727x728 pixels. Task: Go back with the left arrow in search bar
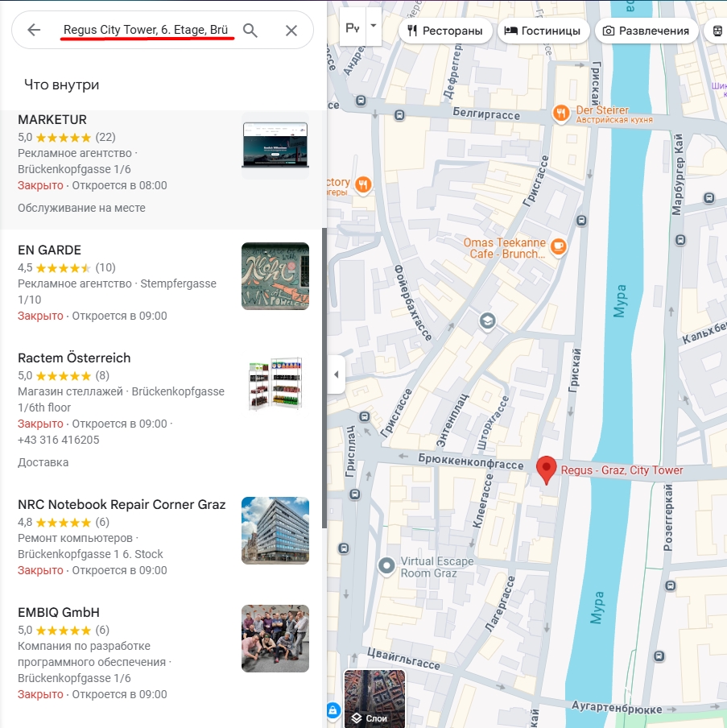34,30
